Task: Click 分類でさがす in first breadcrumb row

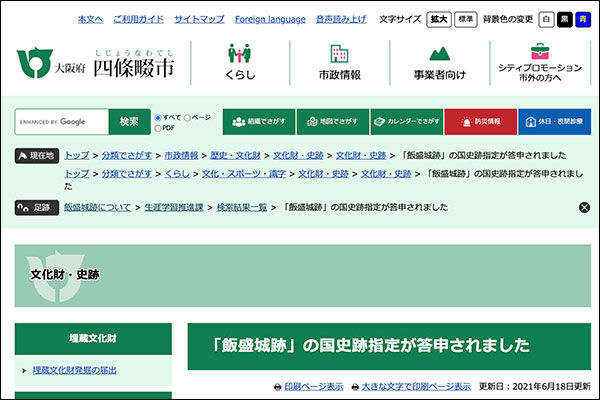Action: click(127, 155)
